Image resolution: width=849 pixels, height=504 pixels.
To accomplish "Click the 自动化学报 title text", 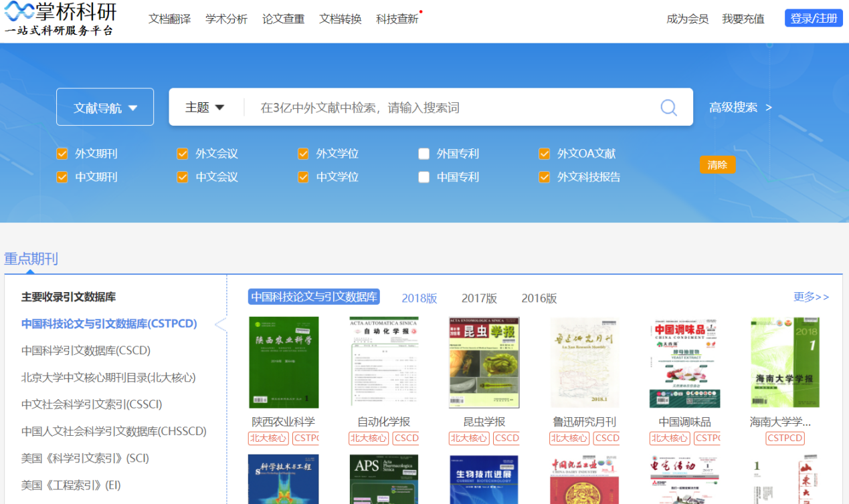I will (x=384, y=422).
